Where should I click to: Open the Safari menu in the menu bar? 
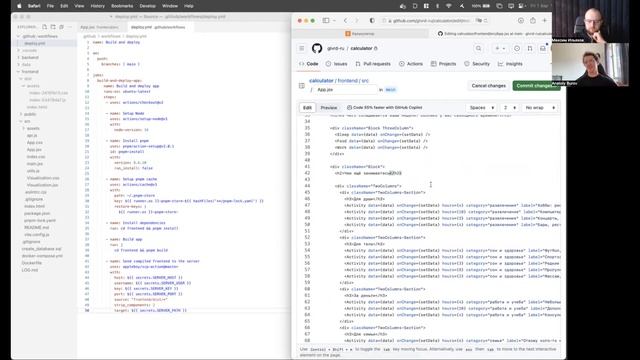[x=34, y=6]
